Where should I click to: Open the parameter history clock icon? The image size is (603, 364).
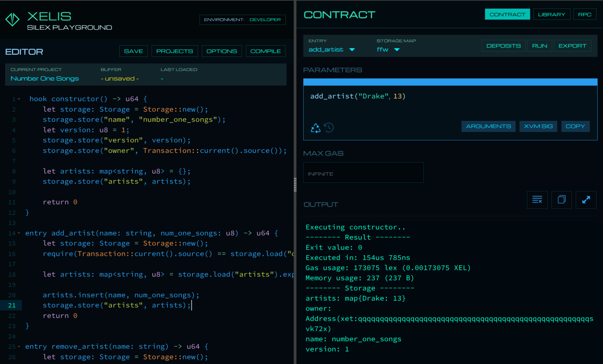(x=329, y=128)
